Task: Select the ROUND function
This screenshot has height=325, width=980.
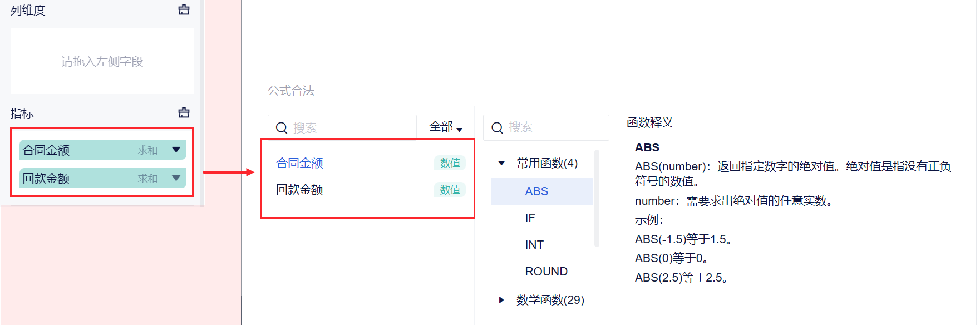Action: (x=546, y=272)
